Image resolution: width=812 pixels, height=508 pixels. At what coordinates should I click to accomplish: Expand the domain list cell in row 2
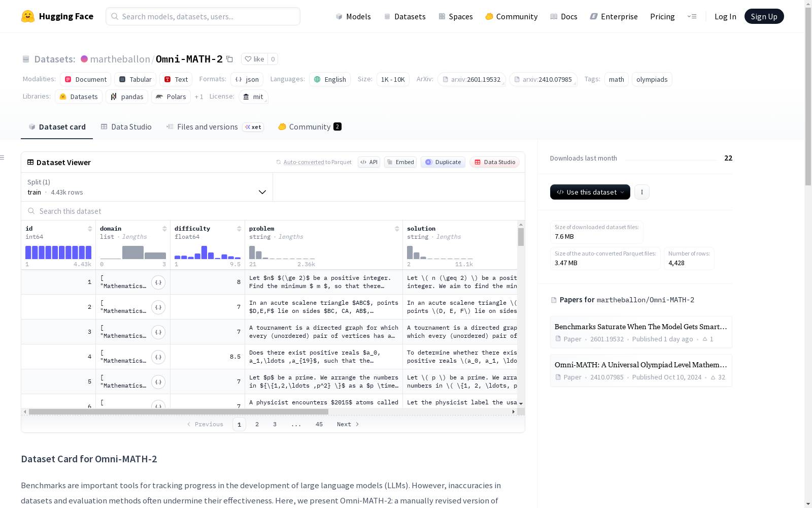(158, 307)
